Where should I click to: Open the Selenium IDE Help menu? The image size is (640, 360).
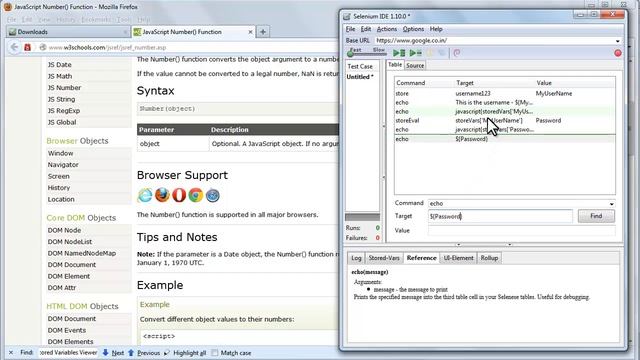click(x=436, y=29)
